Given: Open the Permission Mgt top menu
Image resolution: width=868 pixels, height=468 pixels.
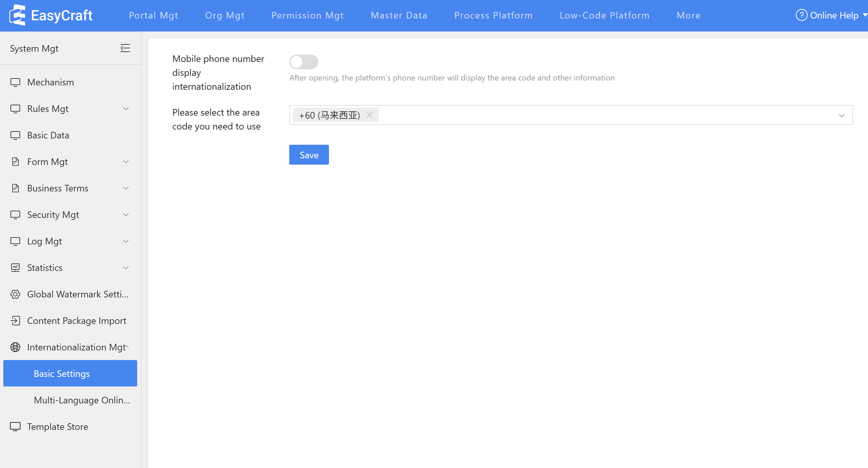Looking at the screenshot, I should [307, 15].
